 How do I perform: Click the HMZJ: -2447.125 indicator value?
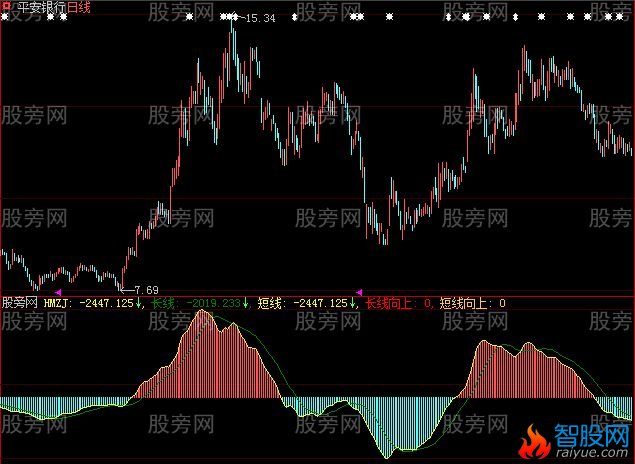pos(89,303)
